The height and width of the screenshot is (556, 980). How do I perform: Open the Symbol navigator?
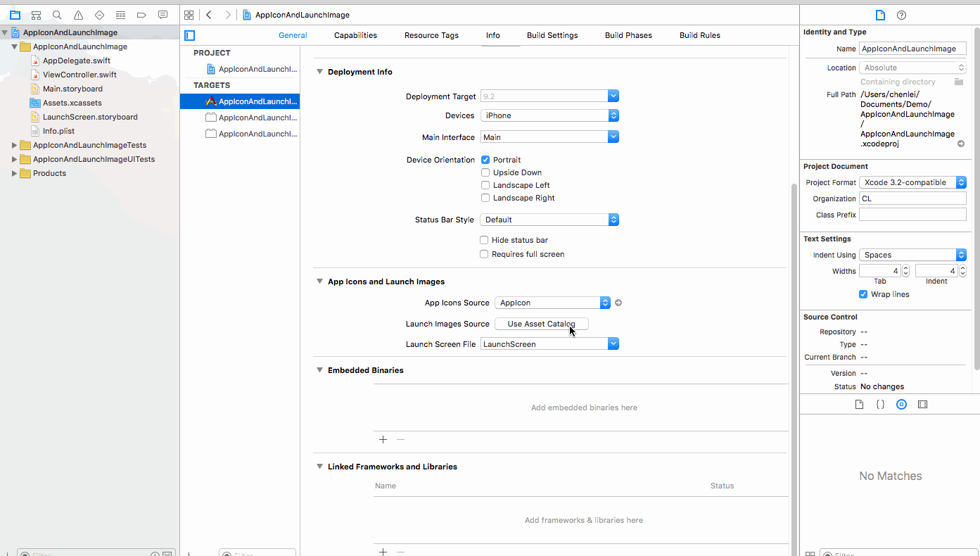click(x=36, y=15)
